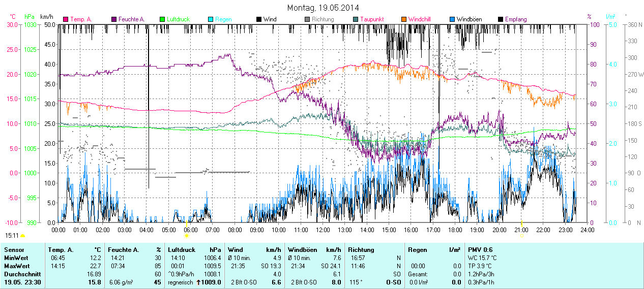The image size is (644, 289).
Task: Click the pink Temp. A. legend swatch
Action: coord(66,19)
